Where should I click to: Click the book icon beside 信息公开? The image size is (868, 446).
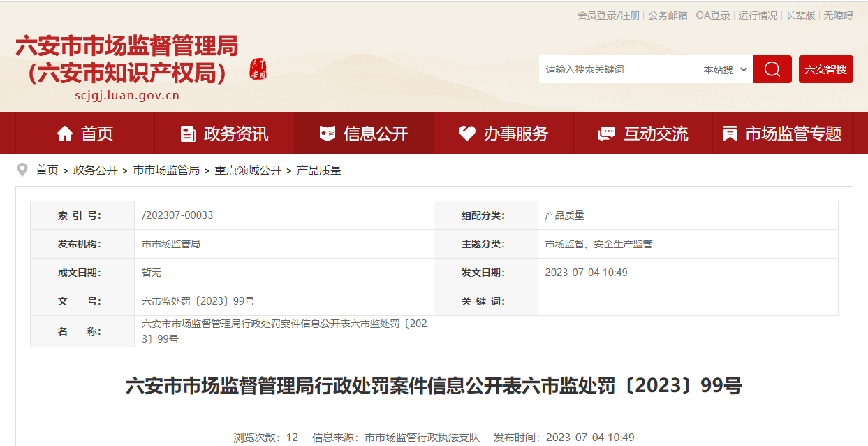[x=327, y=134]
